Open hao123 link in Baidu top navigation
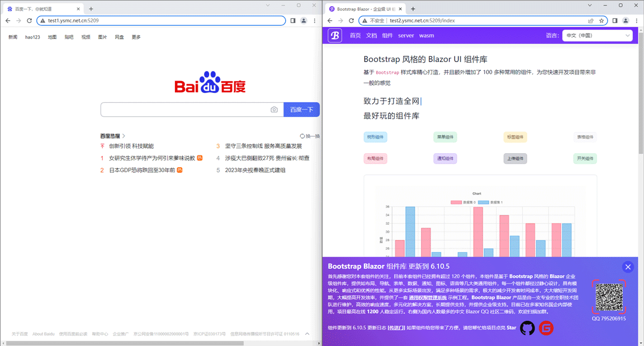 click(32, 37)
